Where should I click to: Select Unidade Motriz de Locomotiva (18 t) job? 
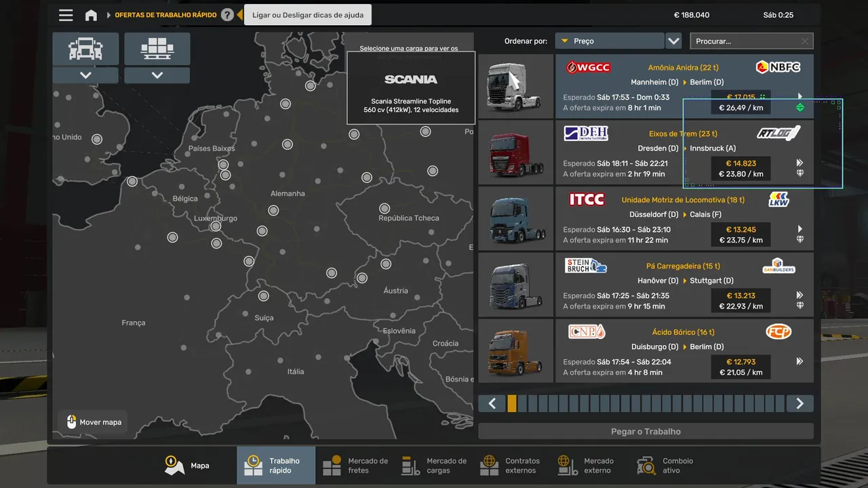(684, 218)
